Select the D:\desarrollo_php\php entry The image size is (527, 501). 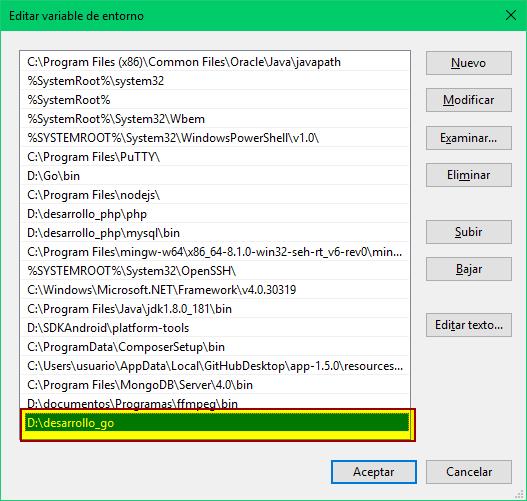[x=215, y=214]
